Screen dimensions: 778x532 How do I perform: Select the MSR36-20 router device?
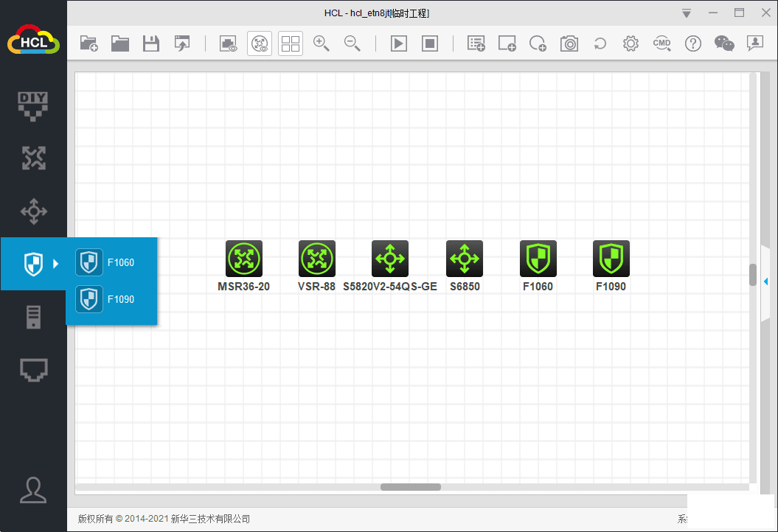[243, 259]
